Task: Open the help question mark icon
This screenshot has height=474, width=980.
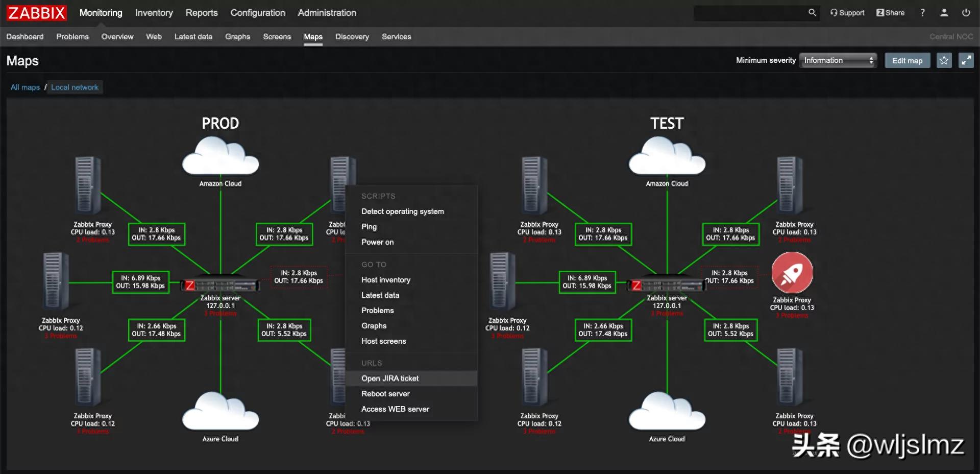Action: 922,13
